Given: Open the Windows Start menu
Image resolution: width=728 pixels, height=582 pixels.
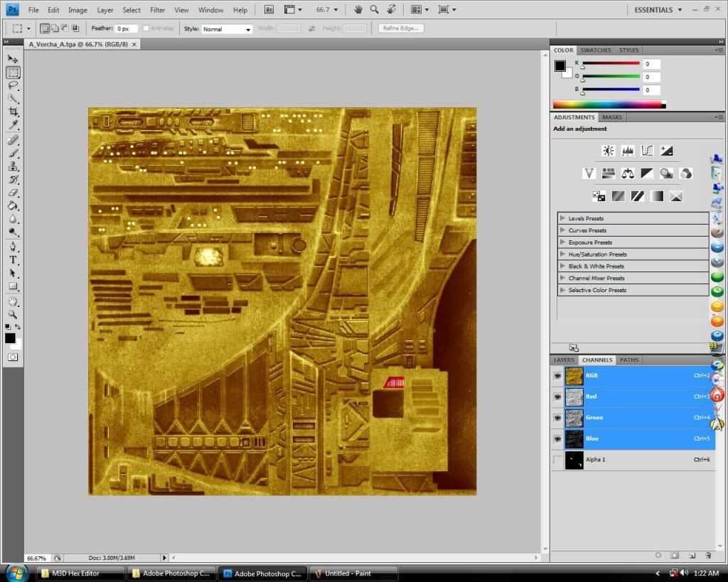Looking at the screenshot, I should 18,573.
